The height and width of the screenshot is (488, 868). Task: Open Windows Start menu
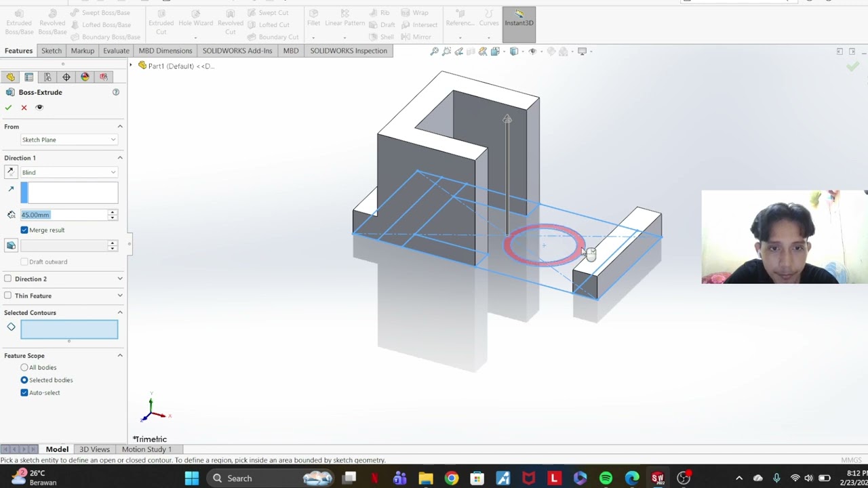point(192,479)
